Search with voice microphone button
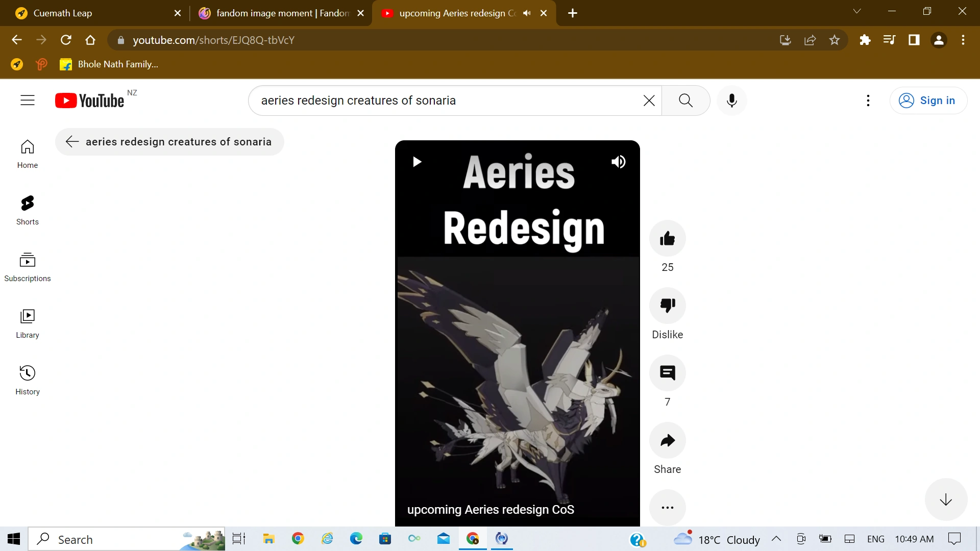 click(731, 101)
